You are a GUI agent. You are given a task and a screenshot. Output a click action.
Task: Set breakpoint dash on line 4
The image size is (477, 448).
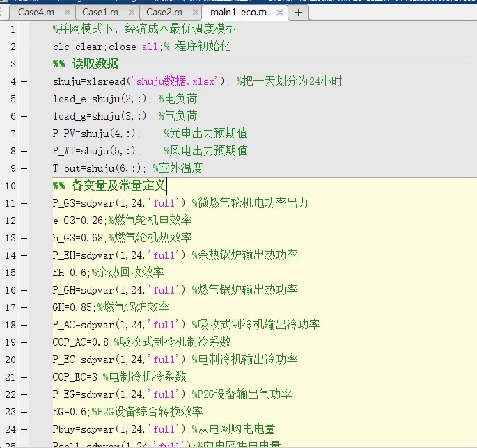pyautogui.click(x=24, y=82)
